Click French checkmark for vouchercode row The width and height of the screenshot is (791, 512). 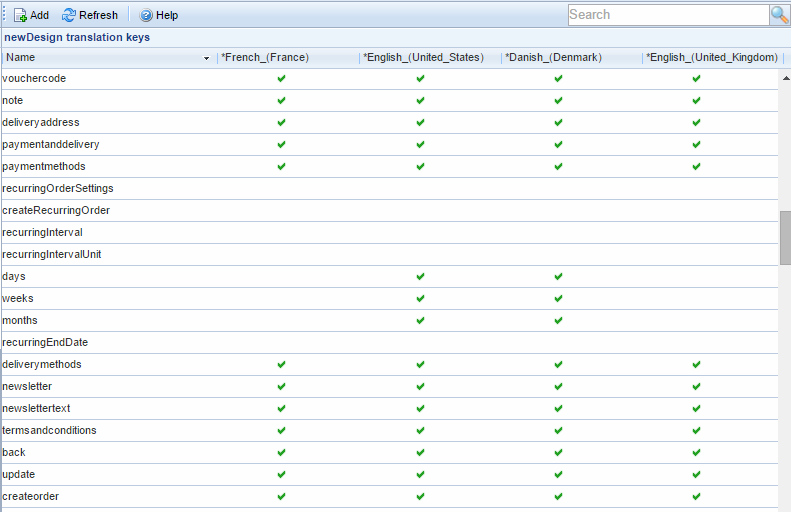pyautogui.click(x=281, y=78)
